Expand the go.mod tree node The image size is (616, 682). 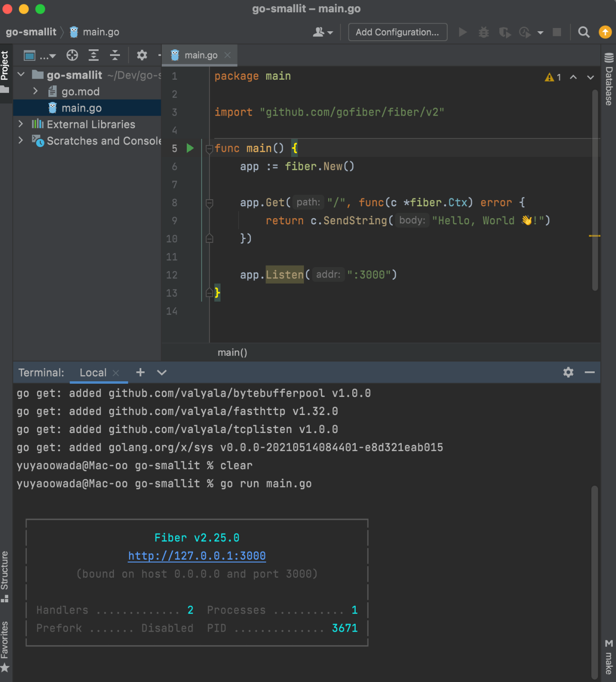click(x=36, y=91)
